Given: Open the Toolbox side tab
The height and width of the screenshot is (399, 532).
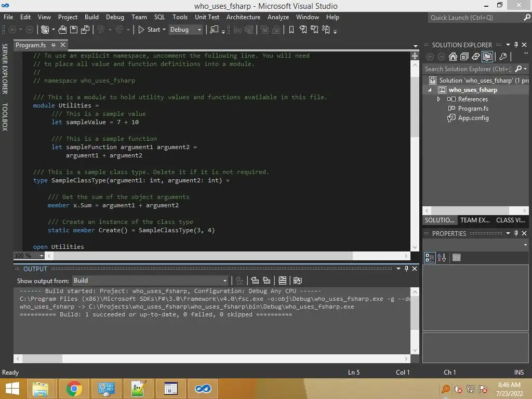Looking at the screenshot, I should 5,117.
